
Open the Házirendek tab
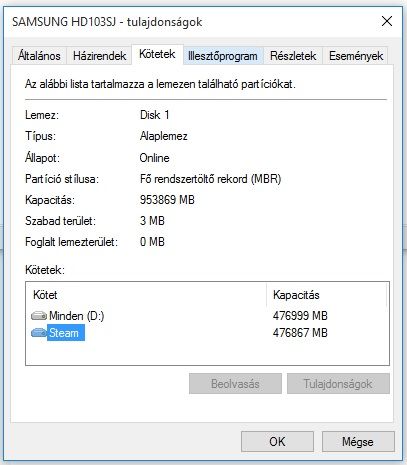tap(99, 55)
